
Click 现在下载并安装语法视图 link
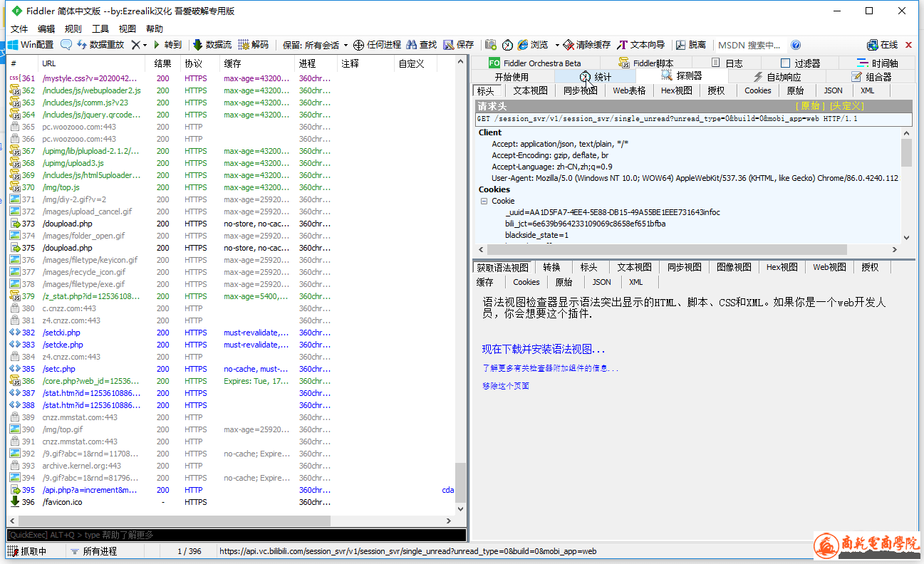(x=544, y=350)
